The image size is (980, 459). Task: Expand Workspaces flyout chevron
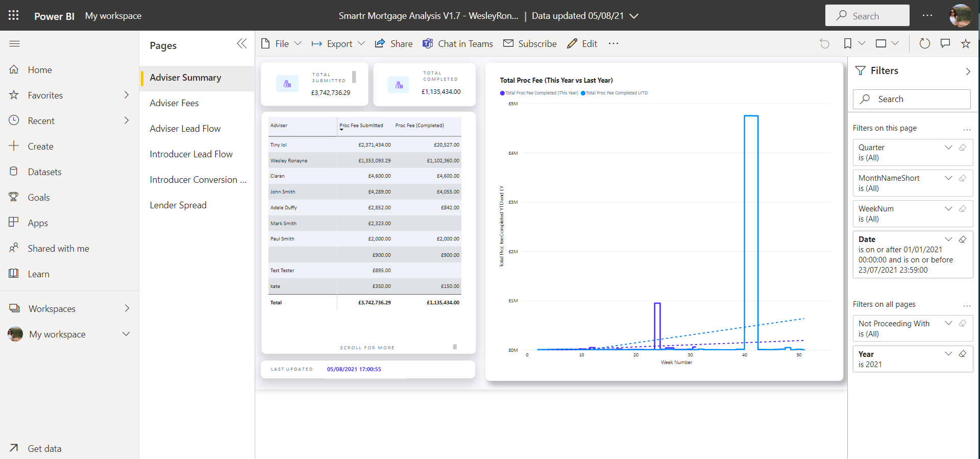[127, 308]
